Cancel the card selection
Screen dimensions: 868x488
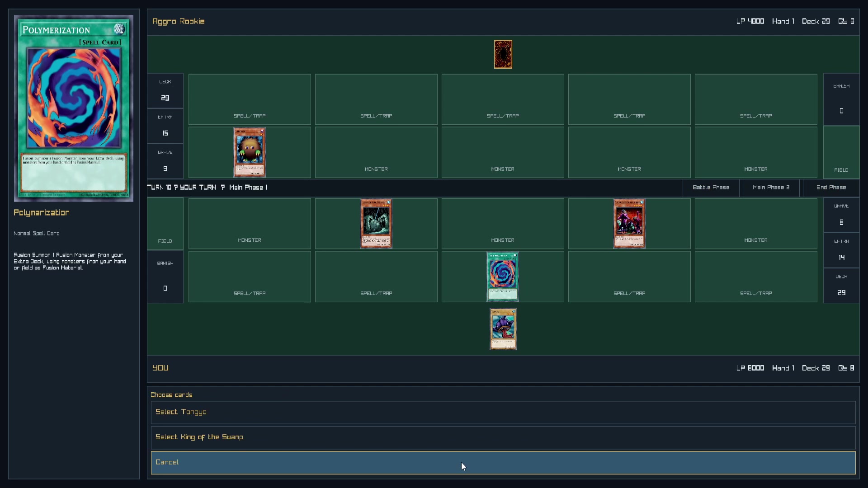(503, 463)
